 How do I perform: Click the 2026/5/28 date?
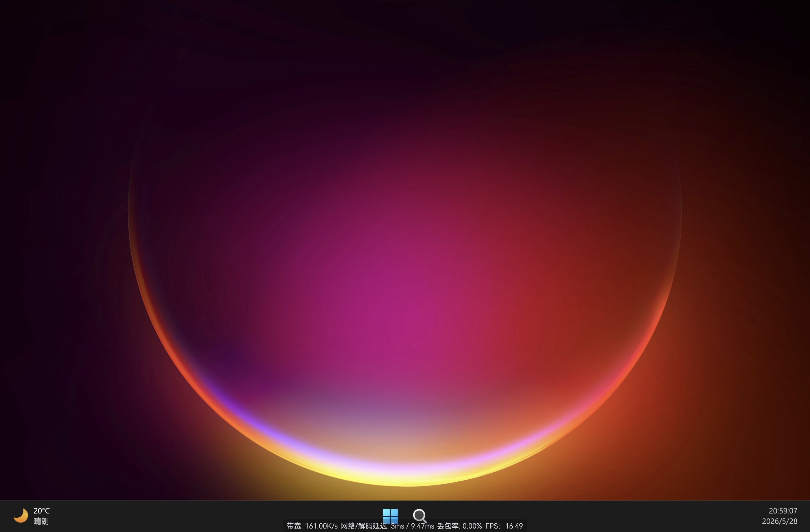779,521
